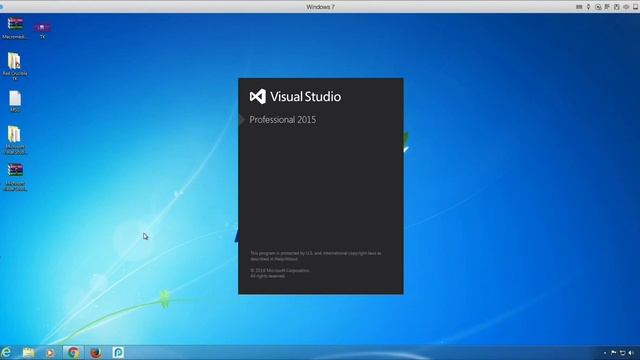640x360 pixels.
Task: Launch Windows Media Player from taskbar
Action: 50,352
